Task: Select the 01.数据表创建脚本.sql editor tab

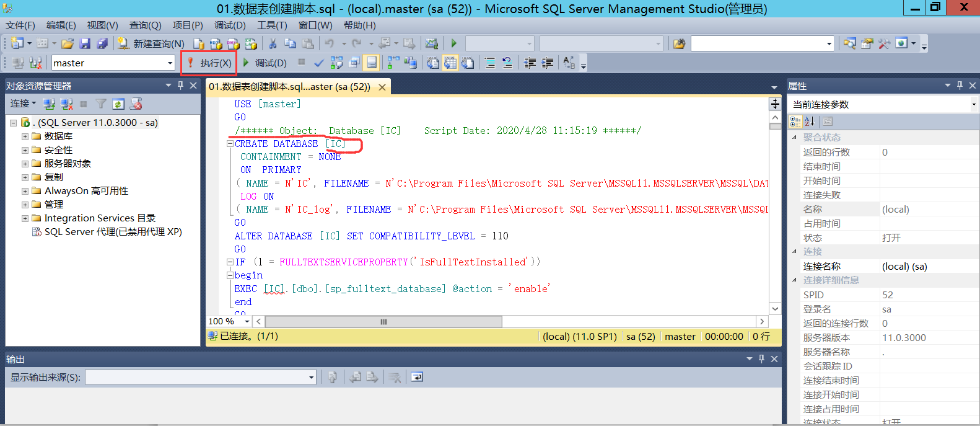Action: pos(289,87)
